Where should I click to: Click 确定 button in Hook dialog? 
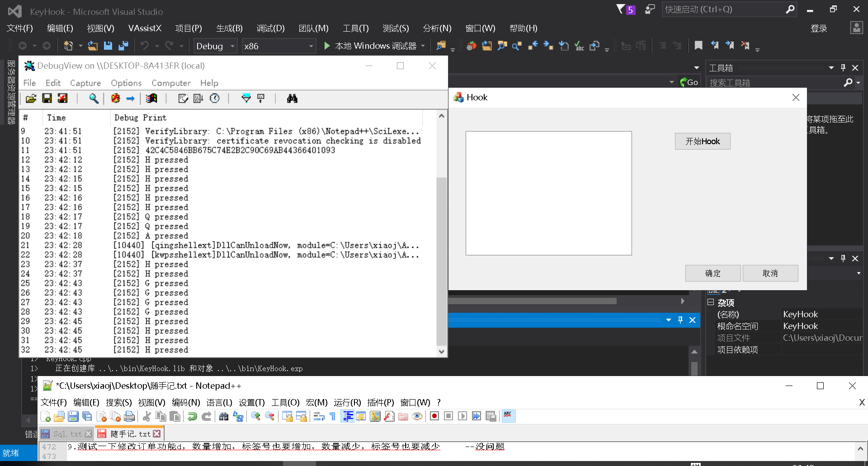(713, 273)
